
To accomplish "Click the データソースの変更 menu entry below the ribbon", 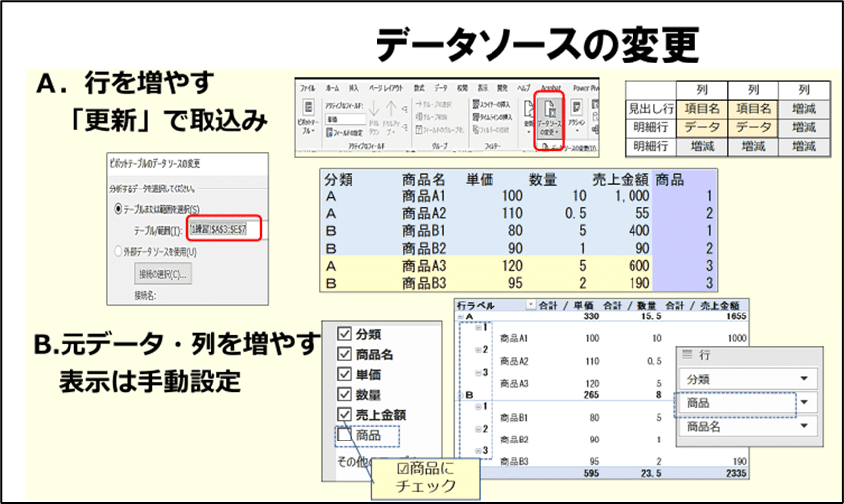I will pyautogui.click(x=568, y=148).
